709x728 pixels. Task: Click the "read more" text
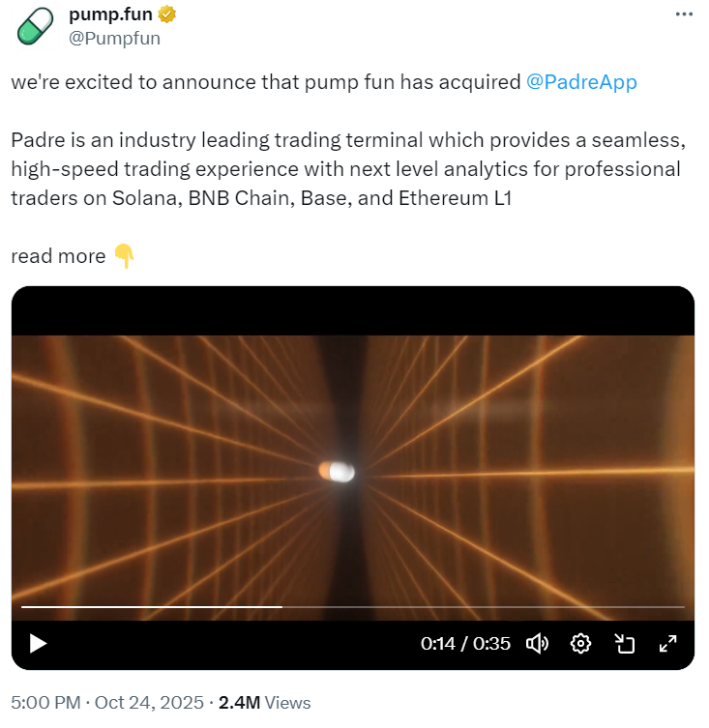58,256
